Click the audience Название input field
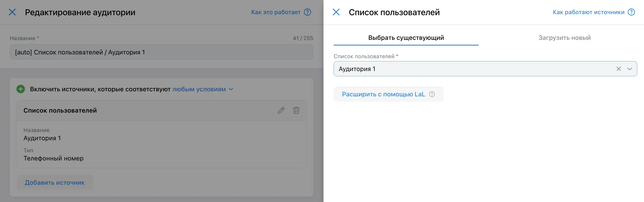The image size is (644, 202). point(161,52)
